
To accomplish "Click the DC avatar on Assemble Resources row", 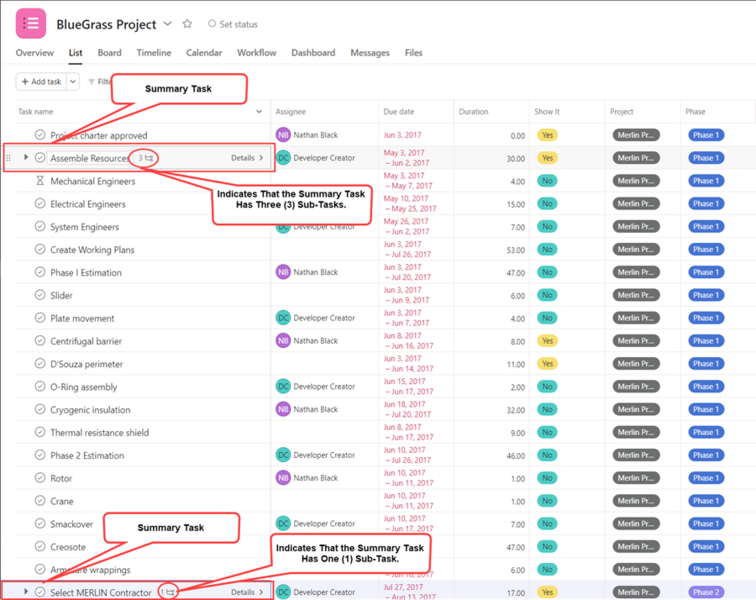I will pos(283,158).
